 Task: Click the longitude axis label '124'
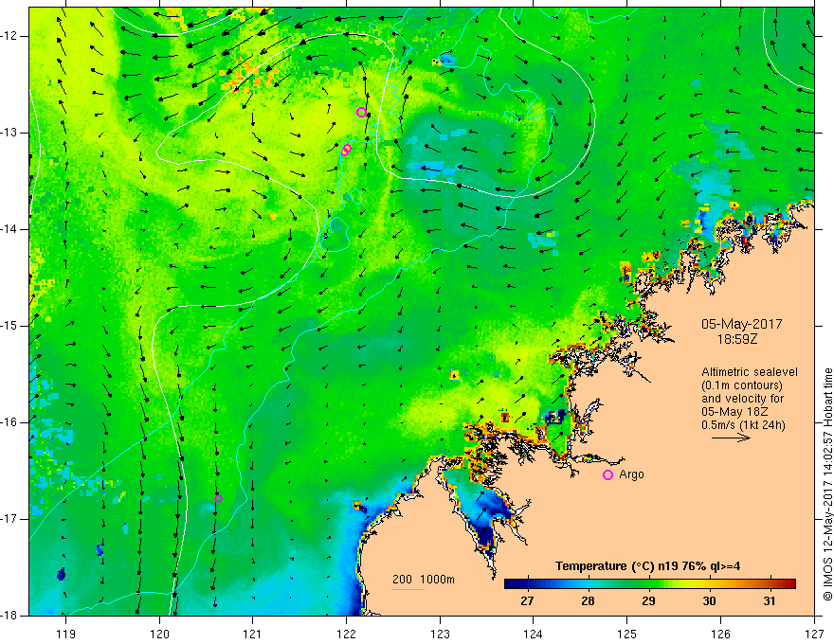533,634
